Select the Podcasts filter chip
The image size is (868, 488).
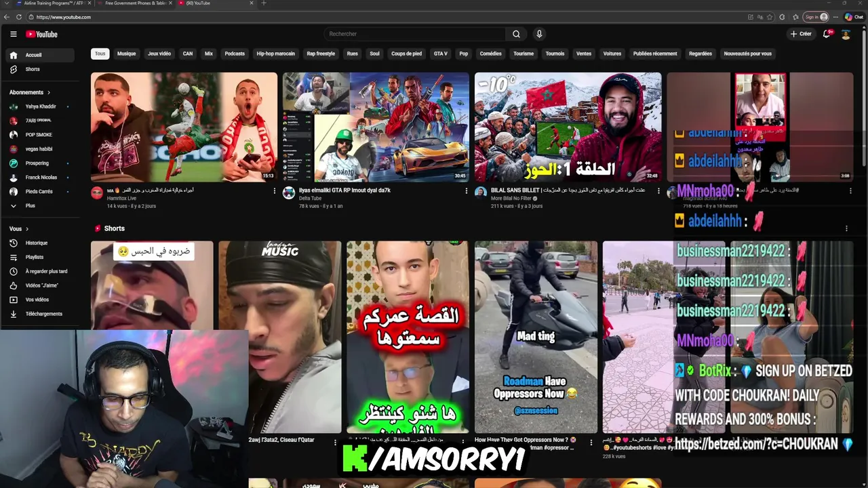[235, 54]
